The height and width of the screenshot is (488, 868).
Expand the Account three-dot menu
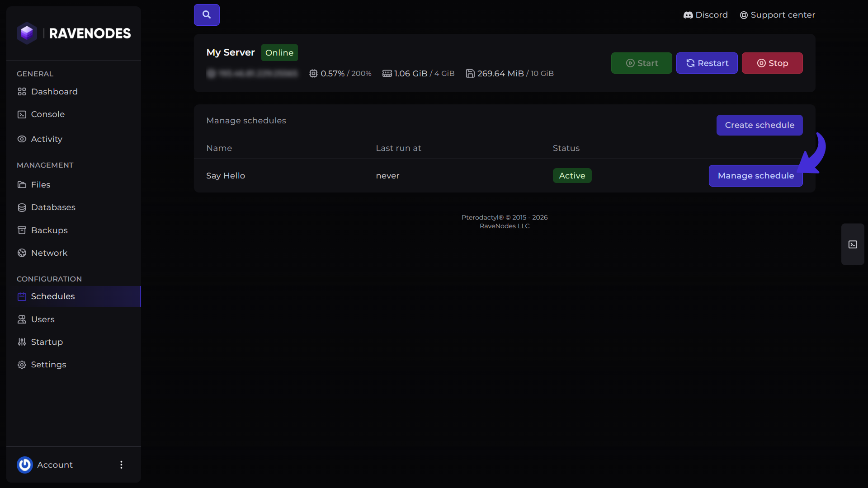(121, 465)
